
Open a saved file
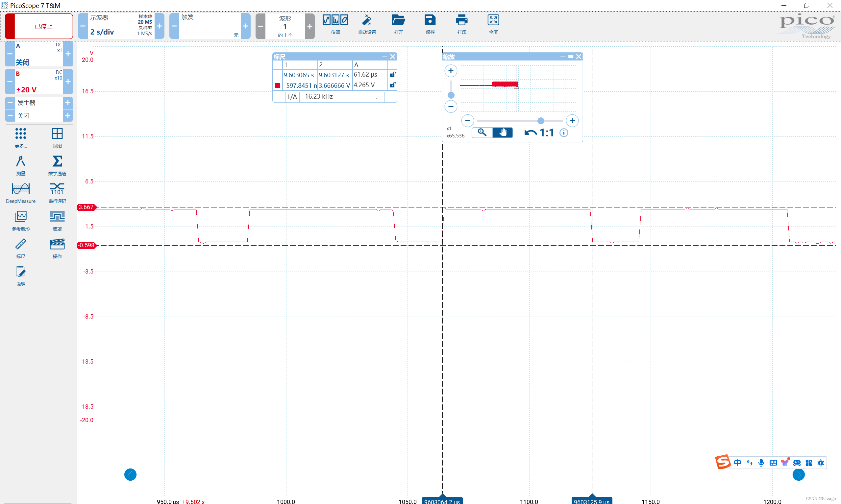(x=398, y=24)
